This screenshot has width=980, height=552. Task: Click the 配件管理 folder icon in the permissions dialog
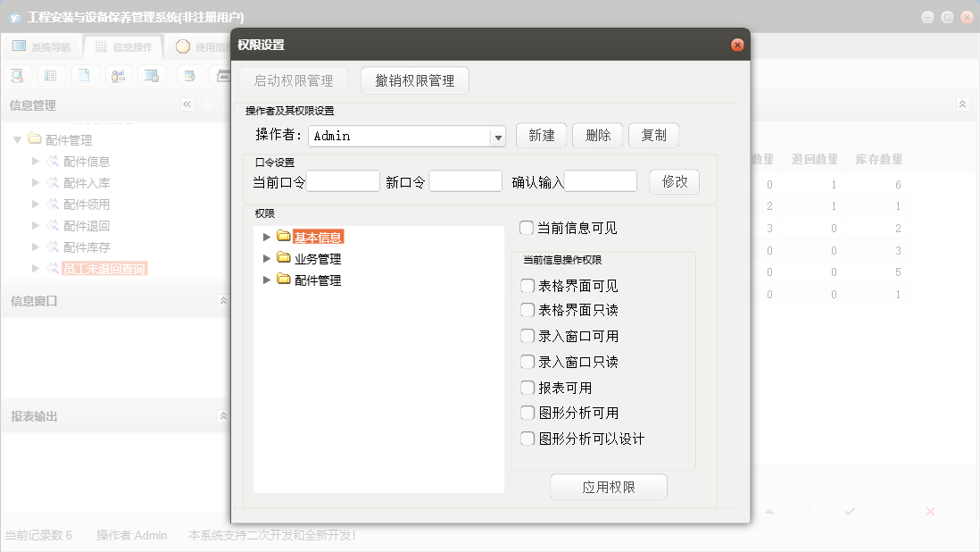284,280
